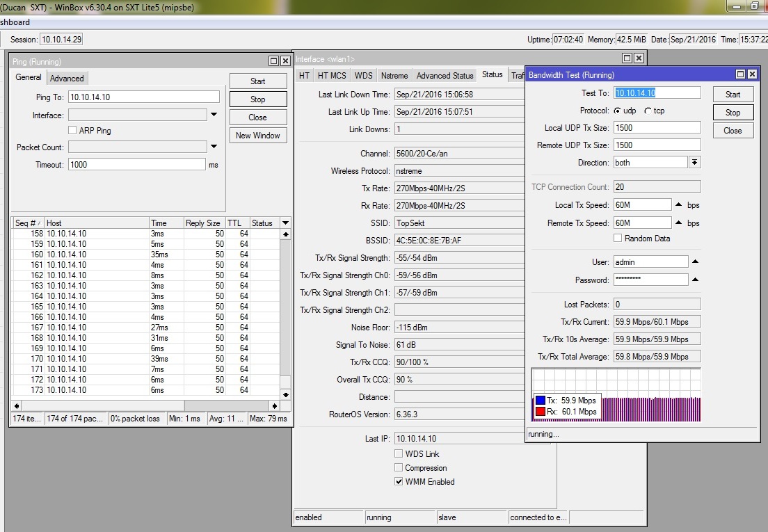Screen dimensions: 768x532
Task: Sort Ping results by Time column
Action: (x=166, y=223)
